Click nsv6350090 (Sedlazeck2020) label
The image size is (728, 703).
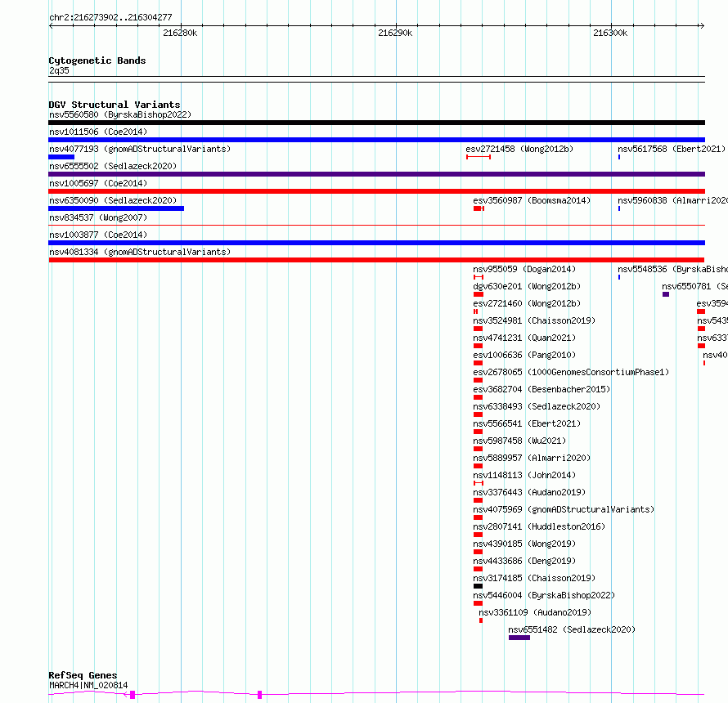113,200
